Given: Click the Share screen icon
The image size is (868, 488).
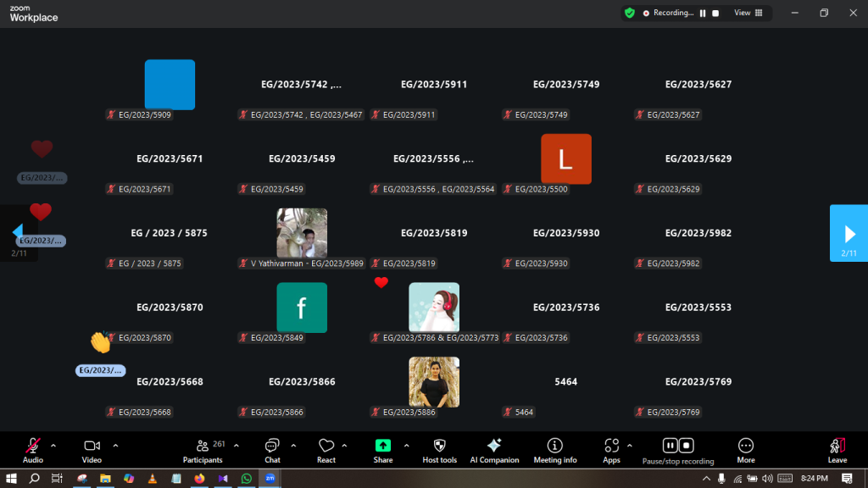Looking at the screenshot, I should (383, 446).
